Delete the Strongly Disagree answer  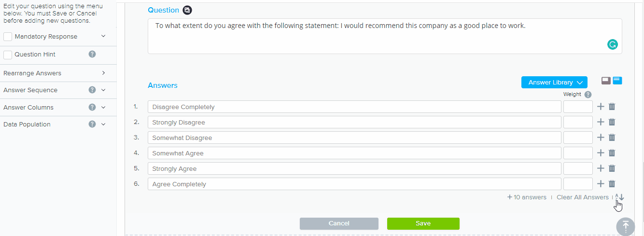612,122
